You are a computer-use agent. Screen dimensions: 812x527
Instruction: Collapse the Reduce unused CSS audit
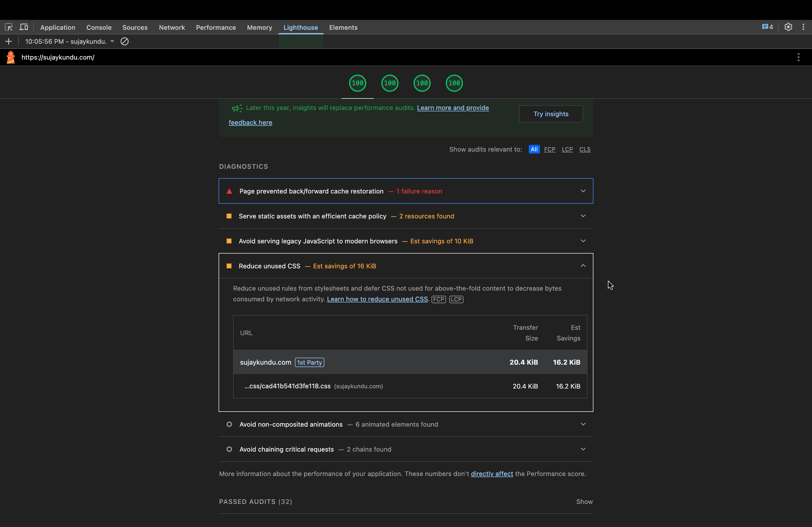click(x=583, y=266)
